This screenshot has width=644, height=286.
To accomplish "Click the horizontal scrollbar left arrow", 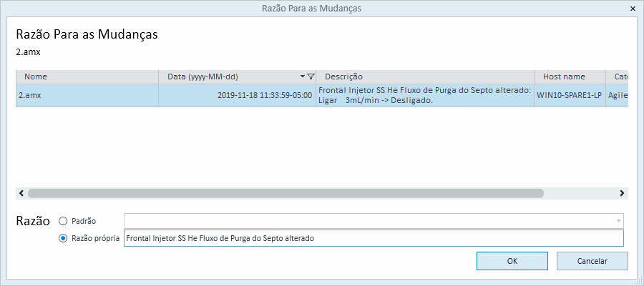I will click(21, 193).
